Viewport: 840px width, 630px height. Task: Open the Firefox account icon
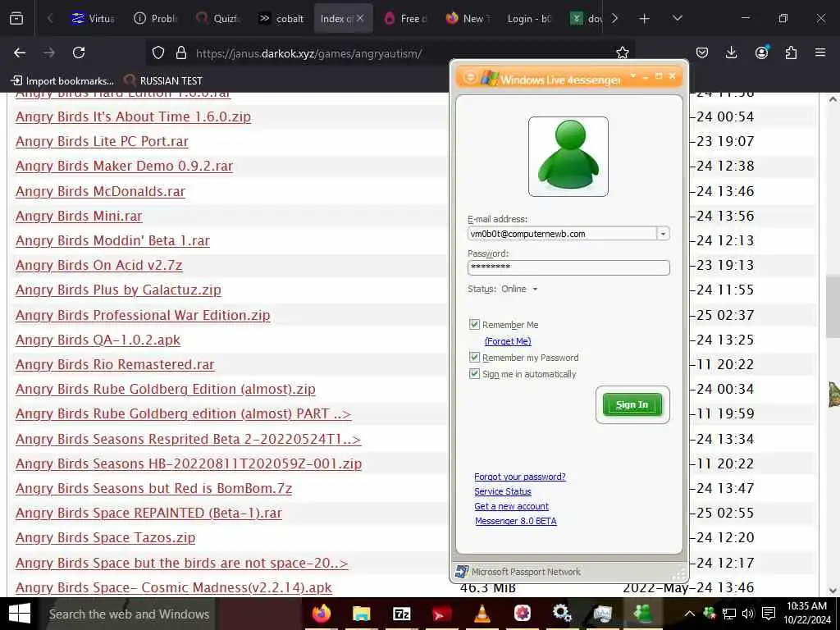coord(761,52)
